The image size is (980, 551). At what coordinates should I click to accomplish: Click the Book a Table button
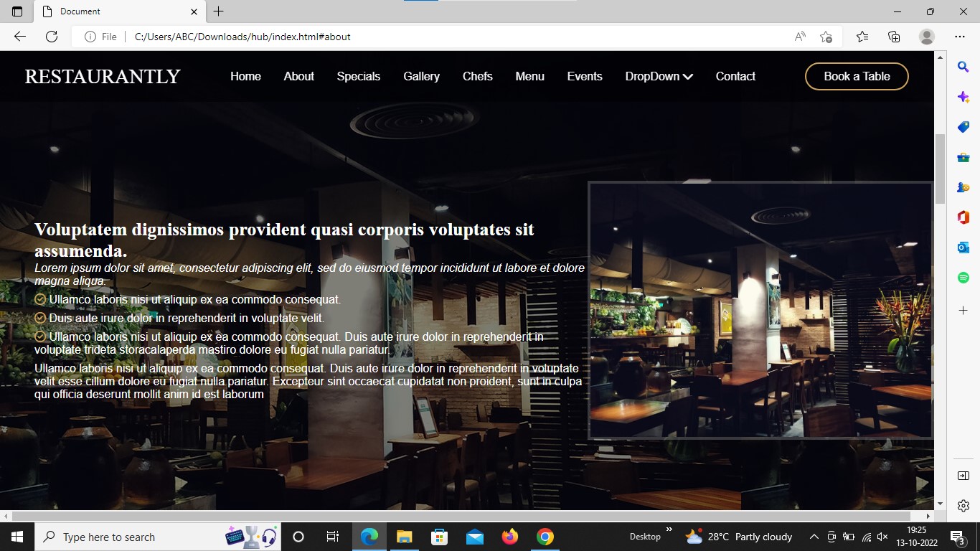coord(857,76)
